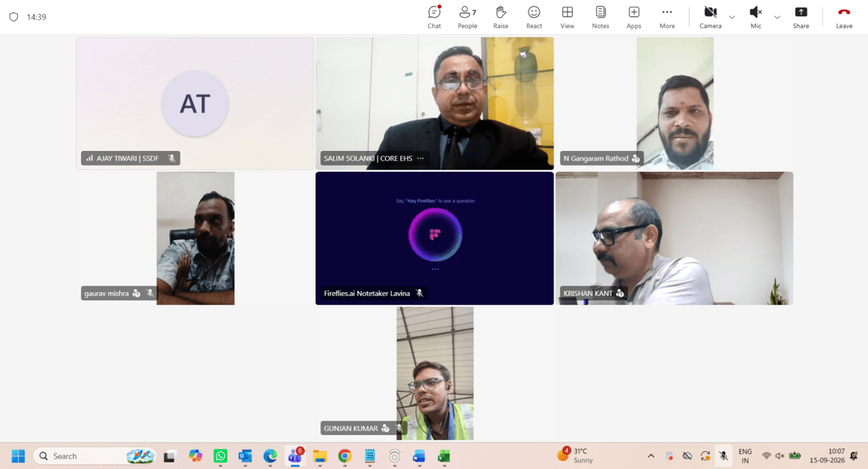Screen dimensions: 868x469
Task: Open Microsoft Edge from the taskbar
Action: pos(271,456)
